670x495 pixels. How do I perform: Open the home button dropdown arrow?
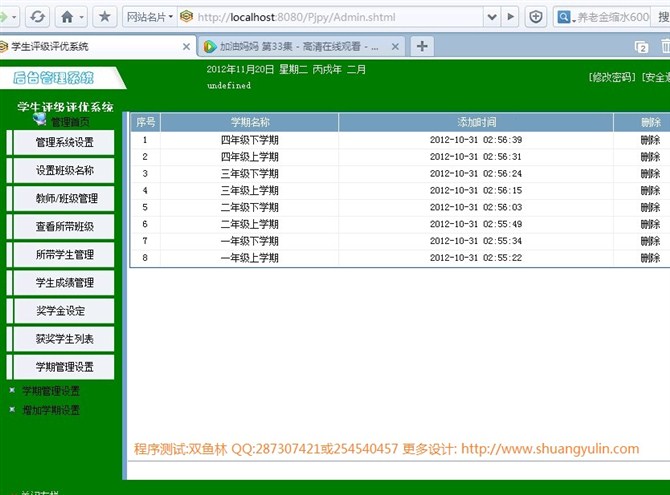click(x=82, y=18)
